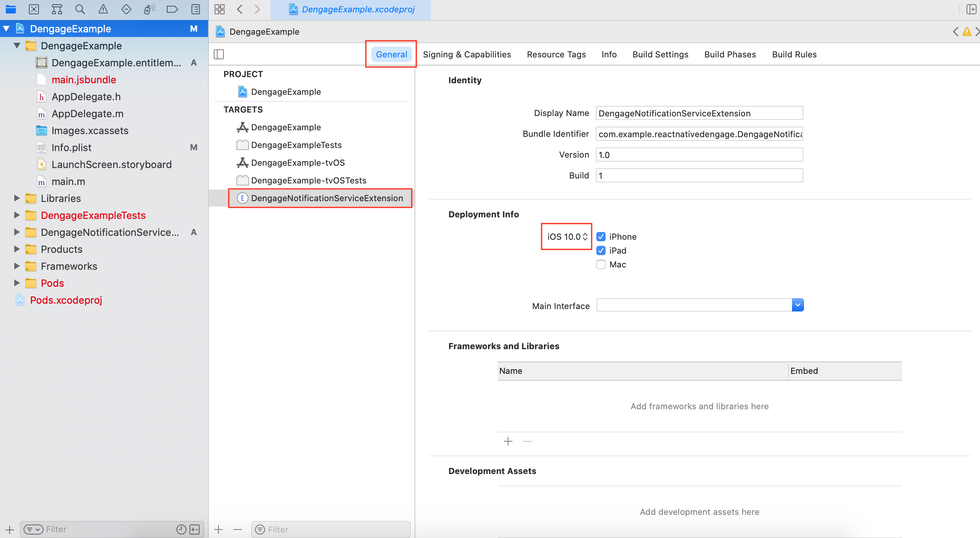
Task: Collapse the DengageExample folder group
Action: click(17, 45)
